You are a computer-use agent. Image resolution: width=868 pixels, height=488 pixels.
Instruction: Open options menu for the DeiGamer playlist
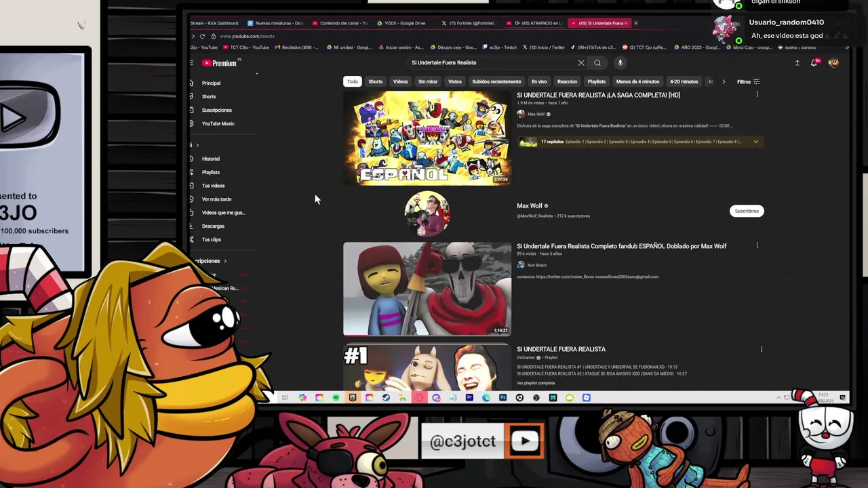point(761,349)
